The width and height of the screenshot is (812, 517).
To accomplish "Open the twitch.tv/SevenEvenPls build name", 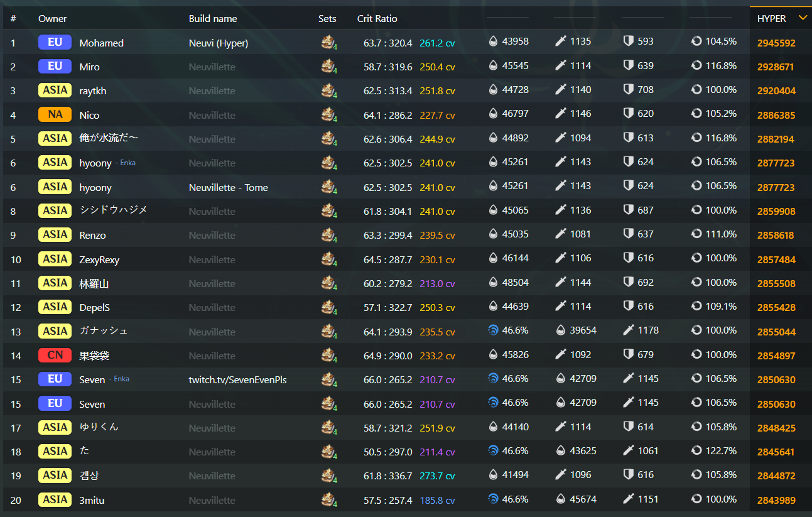I will point(237,380).
